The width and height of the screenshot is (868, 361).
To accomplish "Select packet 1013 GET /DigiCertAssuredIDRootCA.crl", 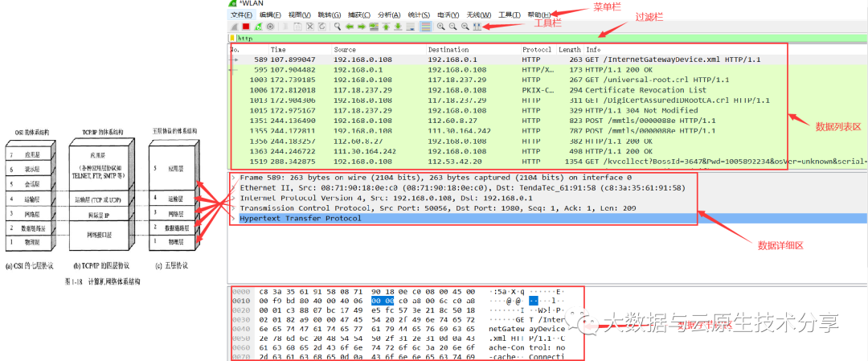I will (x=548, y=101).
